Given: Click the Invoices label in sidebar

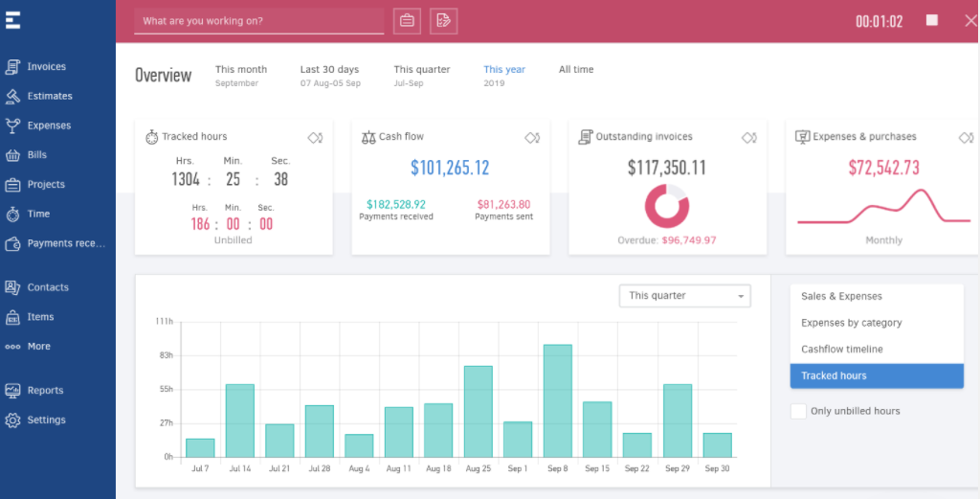Looking at the screenshot, I should tap(46, 66).
